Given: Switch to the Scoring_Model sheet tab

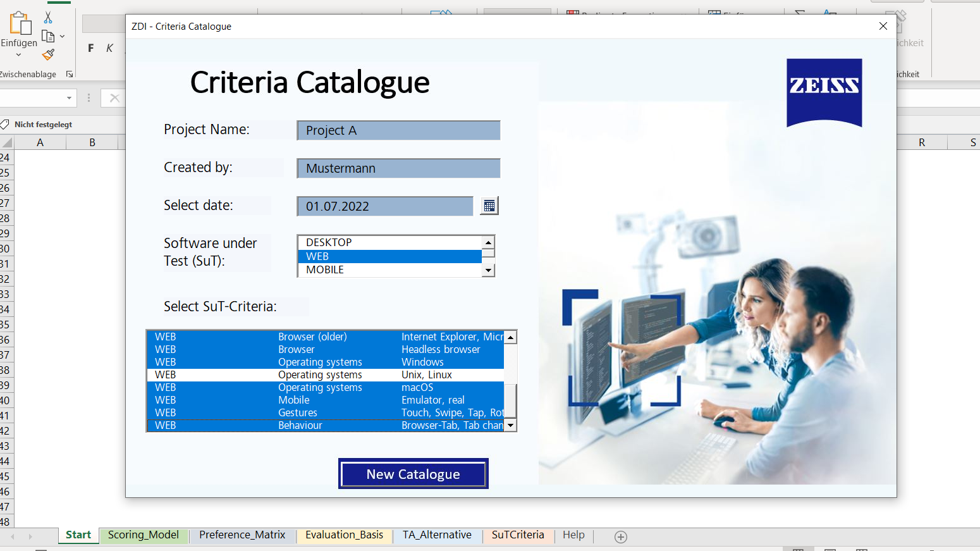Looking at the screenshot, I should (144, 535).
